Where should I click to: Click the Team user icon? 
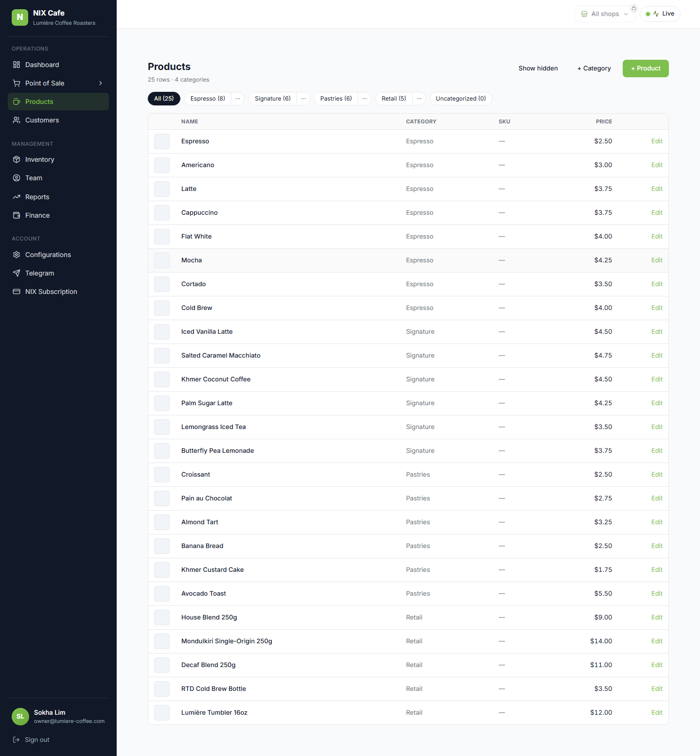[17, 178]
